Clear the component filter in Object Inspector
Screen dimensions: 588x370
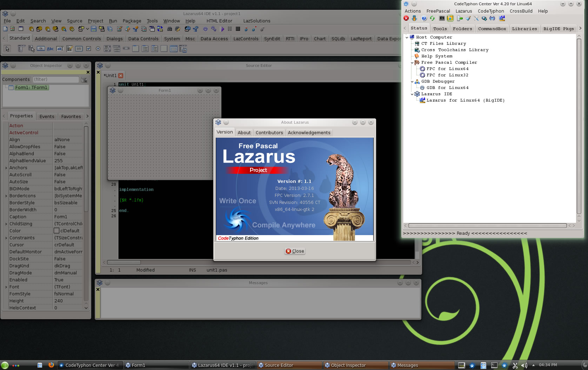coord(84,80)
